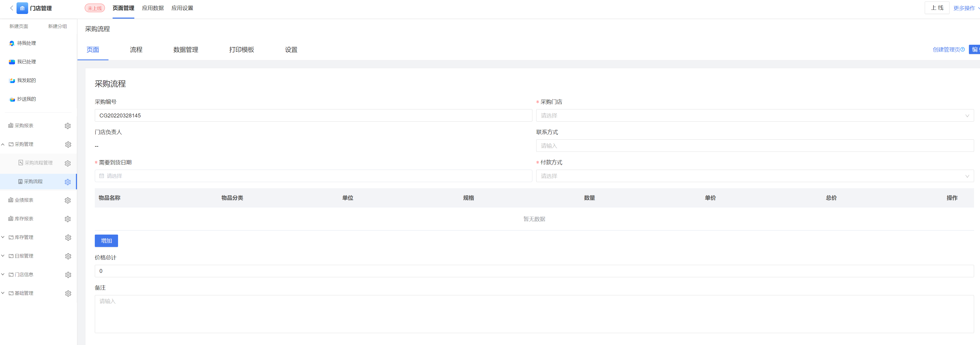Switch to the 设置 tab

[x=291, y=49]
